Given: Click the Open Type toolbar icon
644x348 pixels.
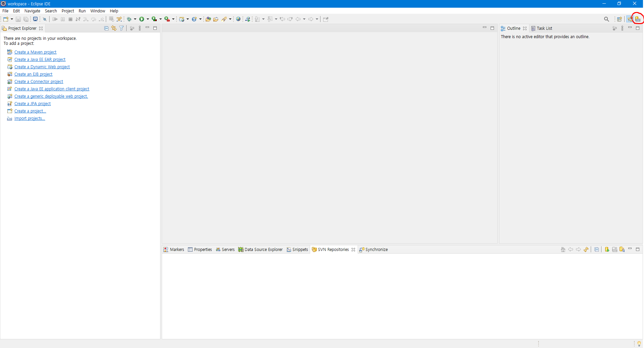Looking at the screenshot, I should click(208, 19).
